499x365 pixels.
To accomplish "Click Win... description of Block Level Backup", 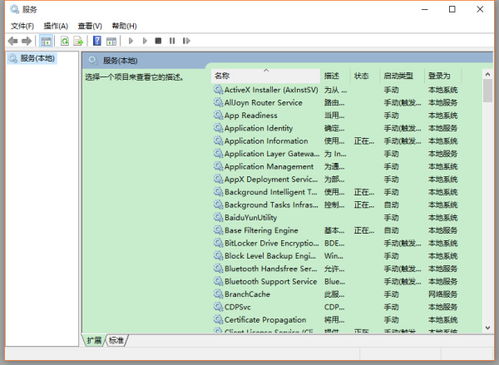I will click(334, 256).
